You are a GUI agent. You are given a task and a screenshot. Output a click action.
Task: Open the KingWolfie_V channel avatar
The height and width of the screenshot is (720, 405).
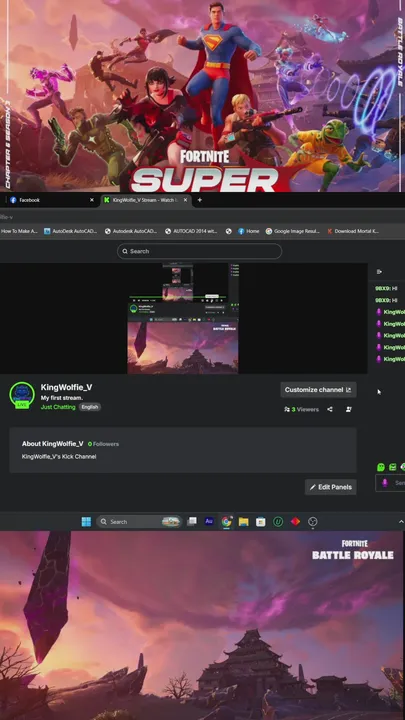click(x=22, y=394)
